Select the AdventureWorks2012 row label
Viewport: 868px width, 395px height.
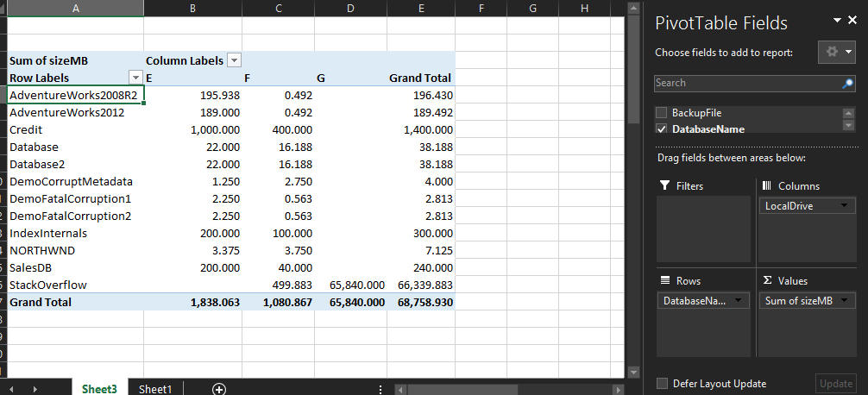click(x=75, y=112)
